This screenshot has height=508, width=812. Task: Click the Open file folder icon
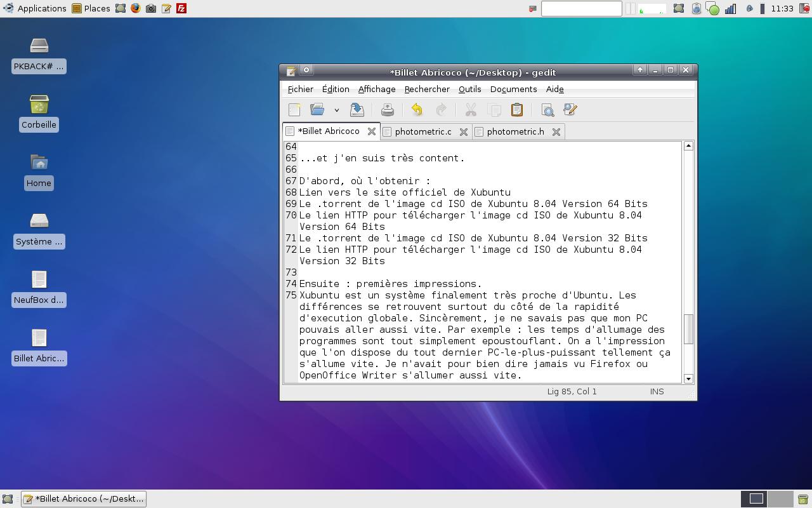317,110
